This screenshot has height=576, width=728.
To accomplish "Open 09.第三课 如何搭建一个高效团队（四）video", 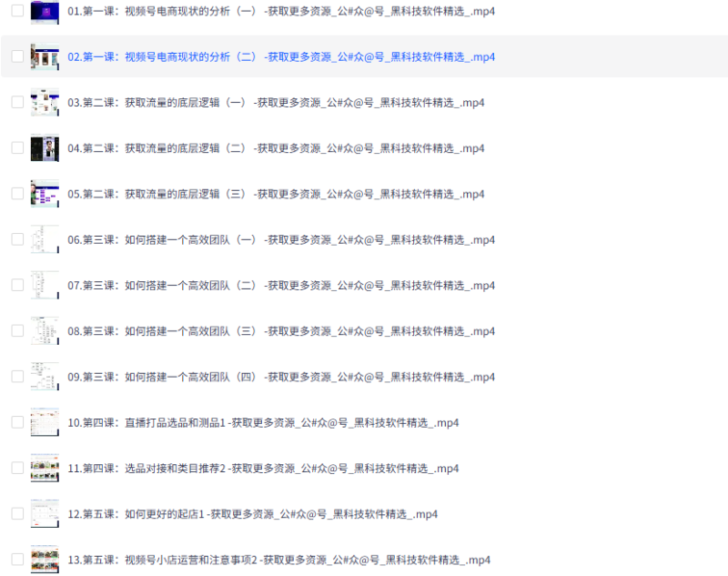I will pyautogui.click(x=281, y=377).
